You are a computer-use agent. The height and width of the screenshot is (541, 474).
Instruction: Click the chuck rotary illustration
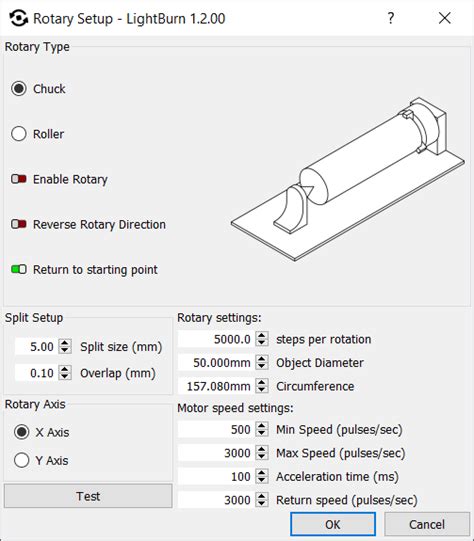point(348,179)
